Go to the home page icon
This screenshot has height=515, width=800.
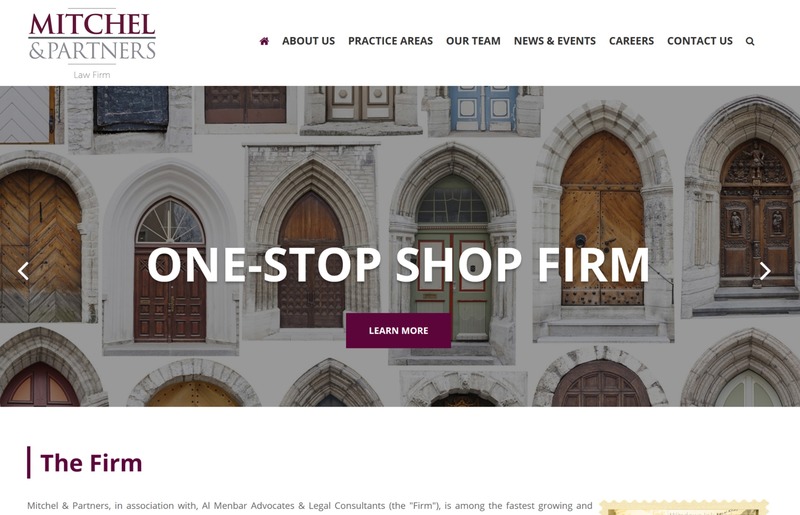point(264,41)
